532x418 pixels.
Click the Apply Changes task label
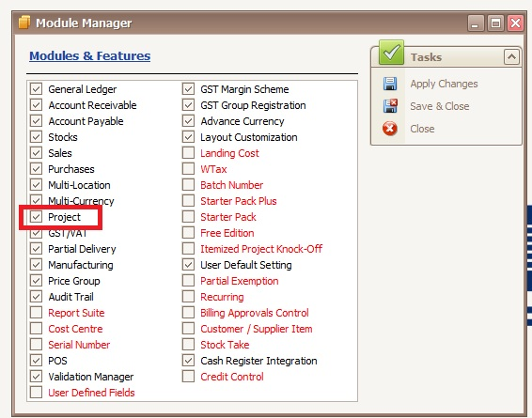(444, 84)
